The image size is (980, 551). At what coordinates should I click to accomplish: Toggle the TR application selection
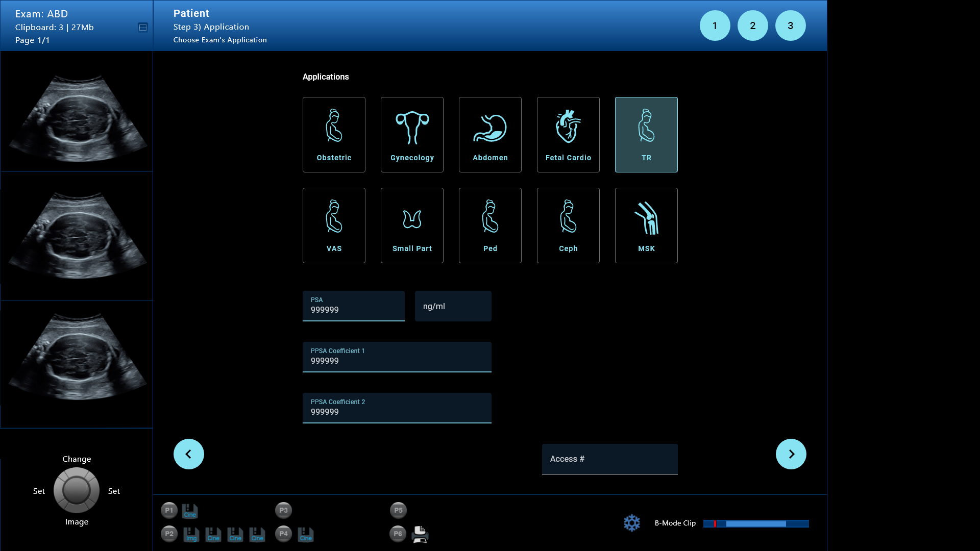click(x=646, y=135)
